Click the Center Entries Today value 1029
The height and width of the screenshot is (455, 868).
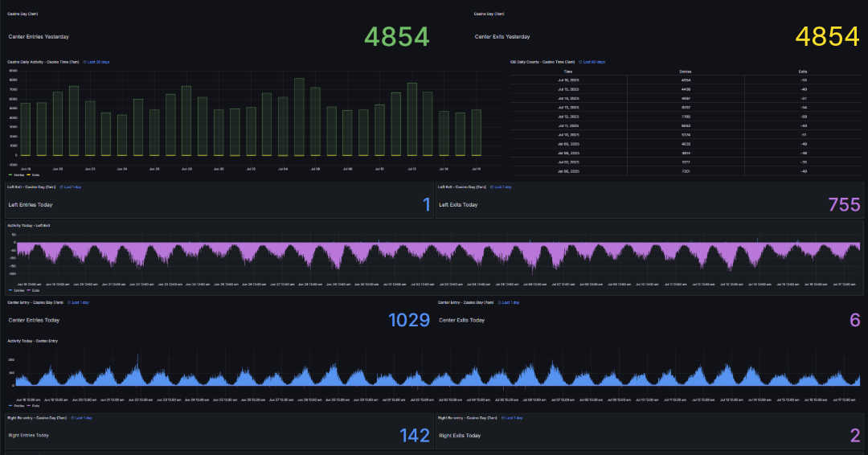coord(409,320)
